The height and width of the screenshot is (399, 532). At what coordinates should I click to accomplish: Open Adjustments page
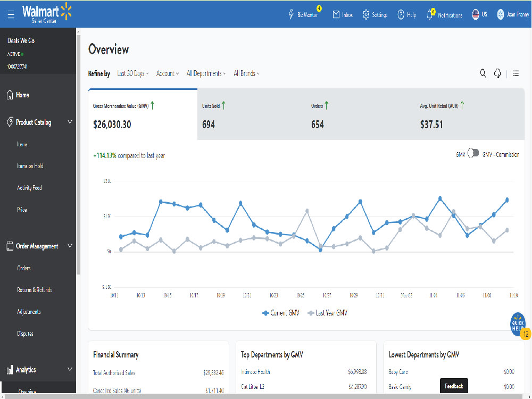point(29,312)
